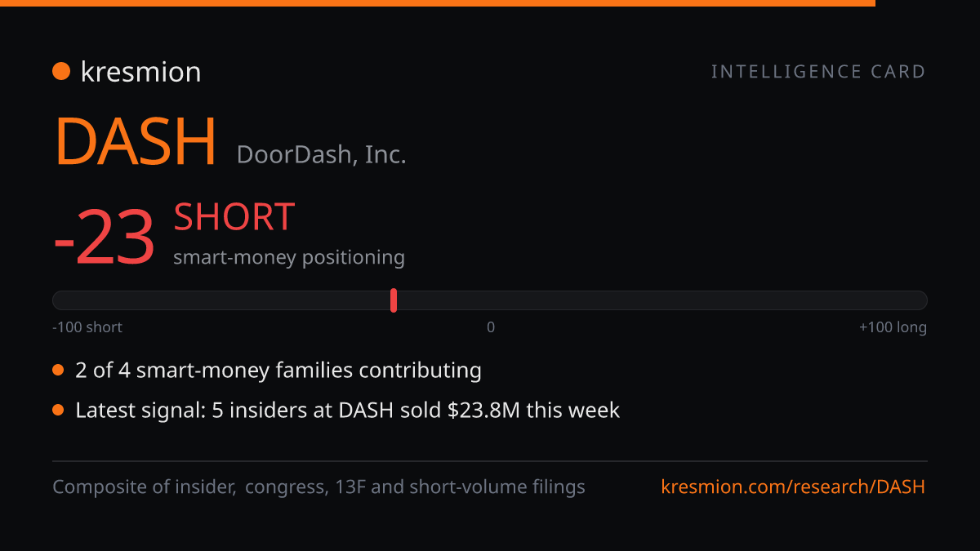The image size is (980, 551).
Task: Open kresmion.com/research/DASH link
Action: [793, 487]
